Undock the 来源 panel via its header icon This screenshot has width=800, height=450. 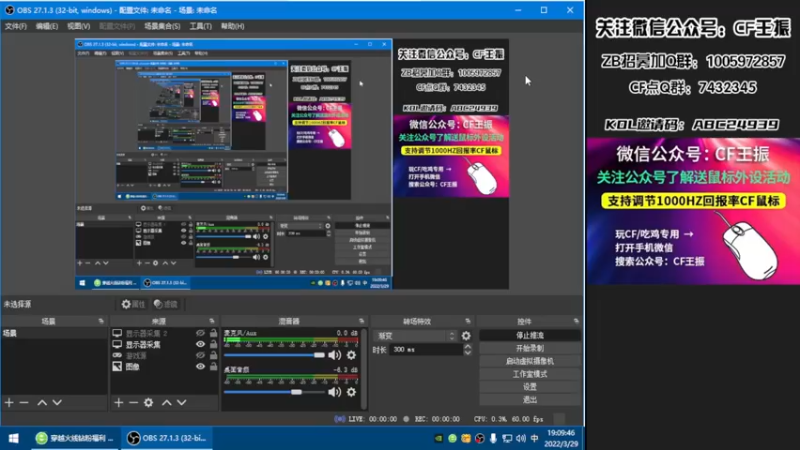(x=212, y=321)
